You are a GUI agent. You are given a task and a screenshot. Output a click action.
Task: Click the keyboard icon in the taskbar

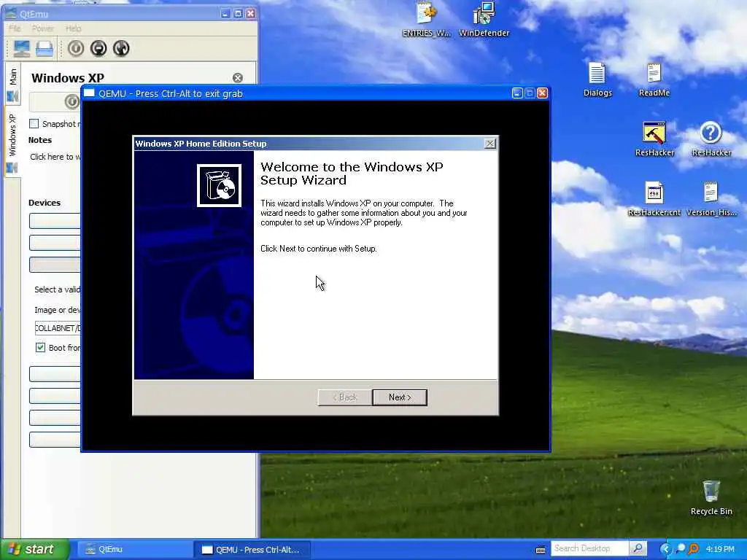(x=541, y=550)
